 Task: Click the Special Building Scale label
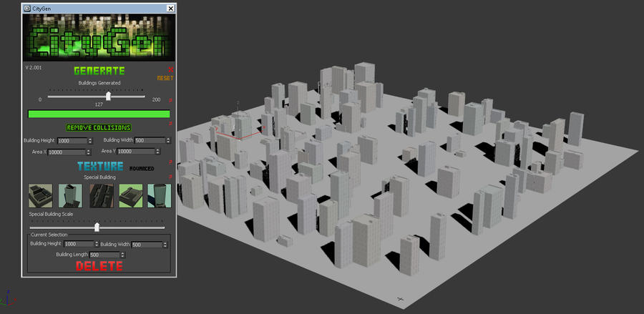51,215
